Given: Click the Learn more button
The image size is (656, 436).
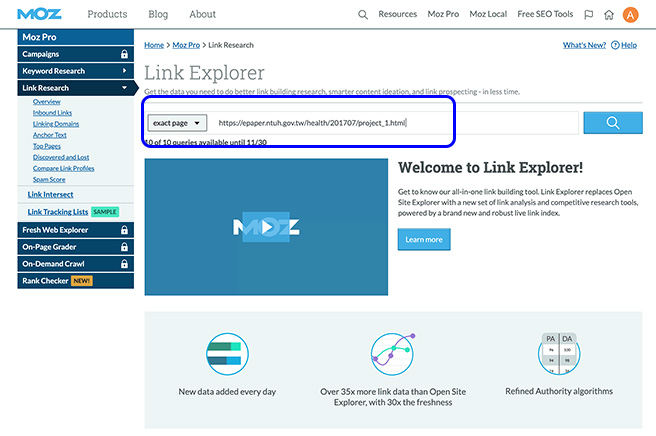Looking at the screenshot, I should click(x=424, y=239).
